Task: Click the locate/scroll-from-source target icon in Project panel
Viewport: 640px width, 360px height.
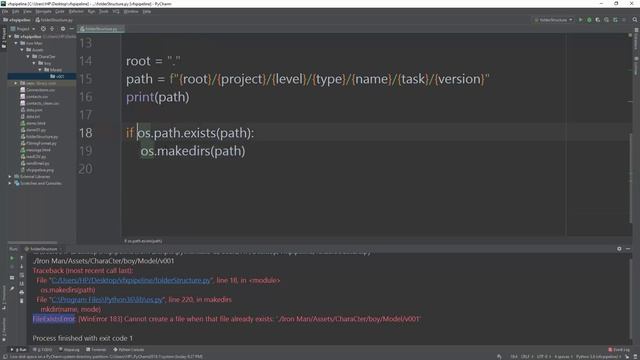Action: click(43, 29)
